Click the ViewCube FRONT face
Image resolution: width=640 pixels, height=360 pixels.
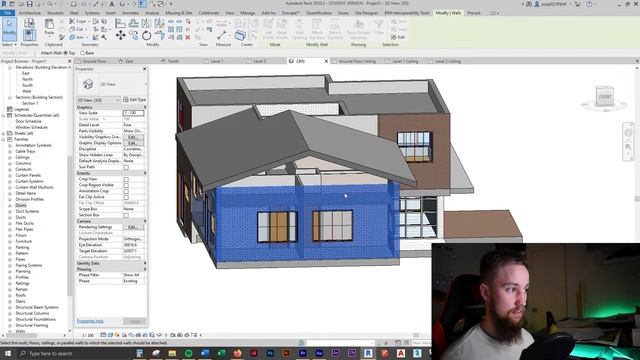(605, 97)
